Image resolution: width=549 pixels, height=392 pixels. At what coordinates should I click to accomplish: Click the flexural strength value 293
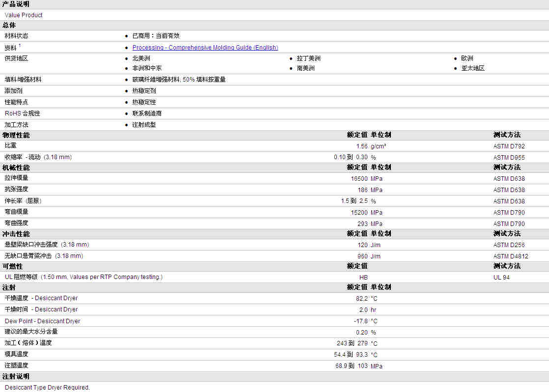[x=363, y=224]
